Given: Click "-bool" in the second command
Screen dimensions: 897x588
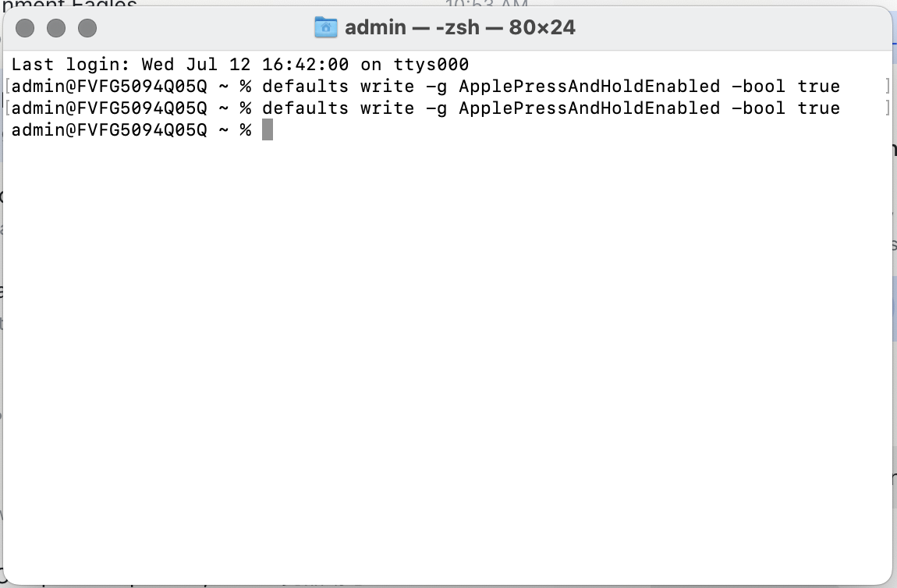Looking at the screenshot, I should click(758, 108).
